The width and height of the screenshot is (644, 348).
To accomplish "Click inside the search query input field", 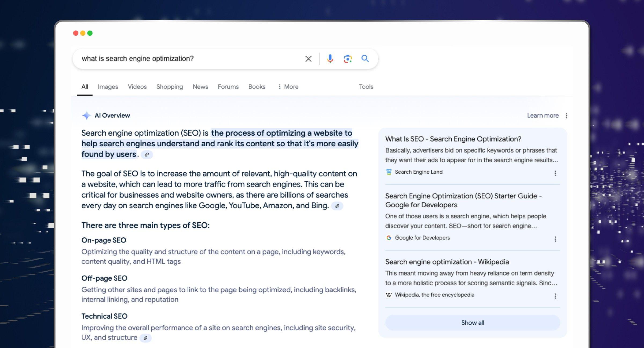I will (x=188, y=59).
